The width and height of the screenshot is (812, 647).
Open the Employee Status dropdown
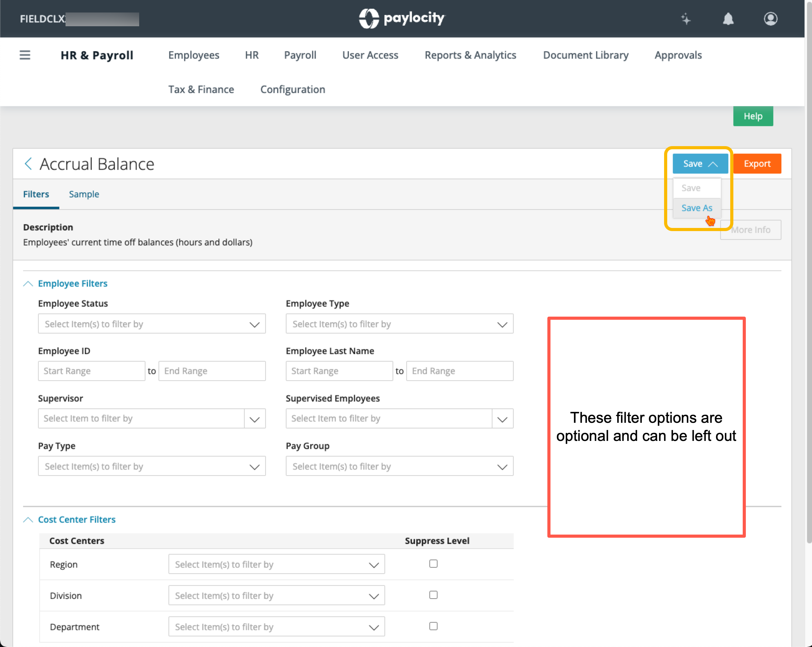152,324
